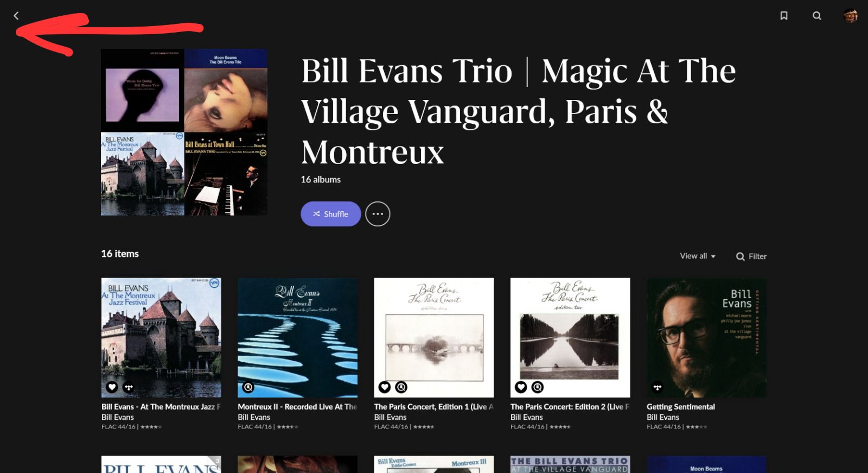Click the TIDAL icon on Montreux Jazz Festival cover
This screenshot has width=868, height=473.
coord(129,387)
